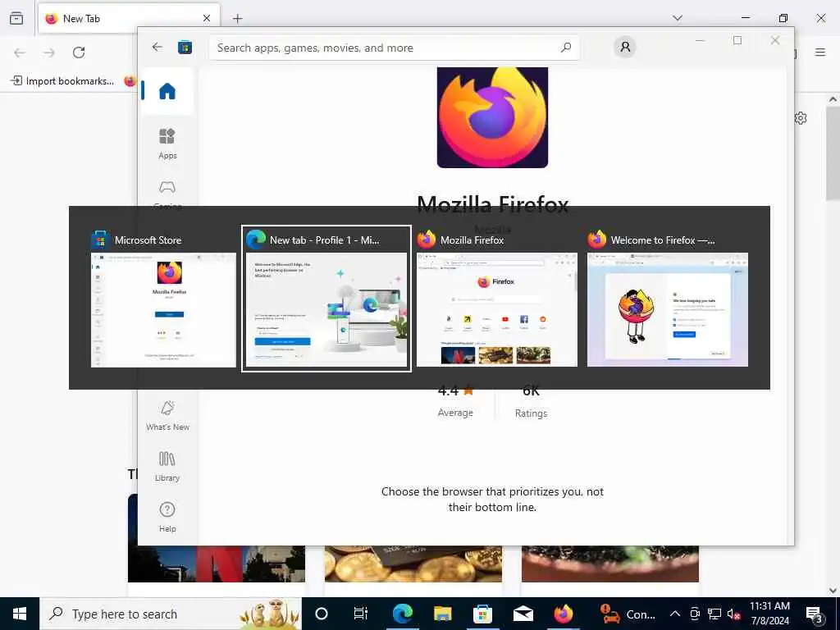Click the Mozilla Firefox app logo image
The height and width of the screenshot is (630, 840).
coord(492,117)
